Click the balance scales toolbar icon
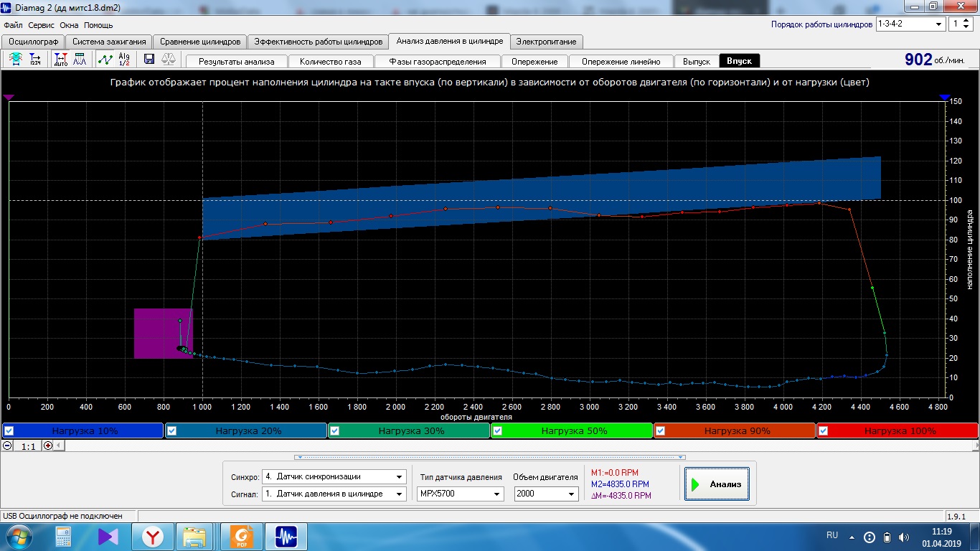 pyautogui.click(x=169, y=60)
